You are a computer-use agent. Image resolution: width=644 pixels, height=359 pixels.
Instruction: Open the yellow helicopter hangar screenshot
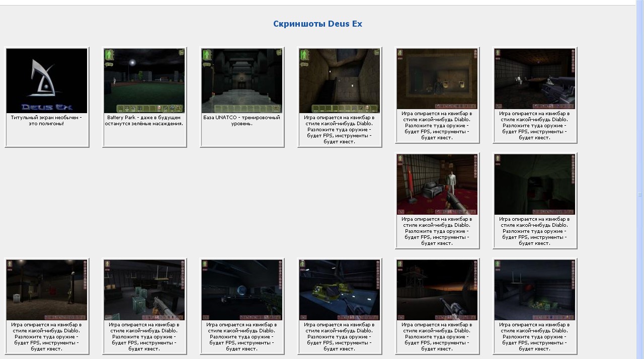coord(340,290)
